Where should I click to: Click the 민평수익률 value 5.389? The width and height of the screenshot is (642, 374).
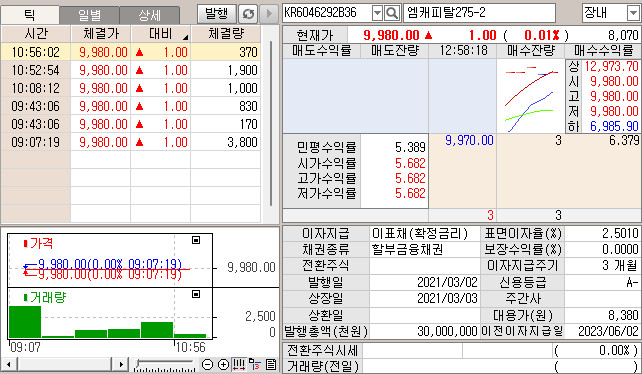click(x=410, y=147)
